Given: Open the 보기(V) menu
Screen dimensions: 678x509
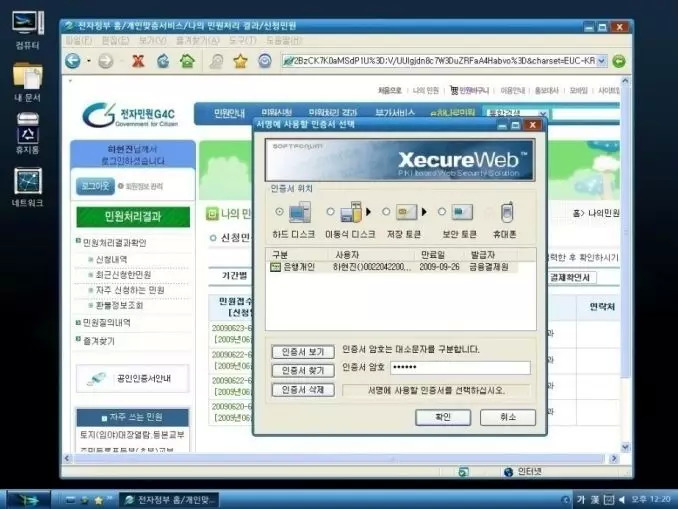Looking at the screenshot, I should click(x=153, y=41).
